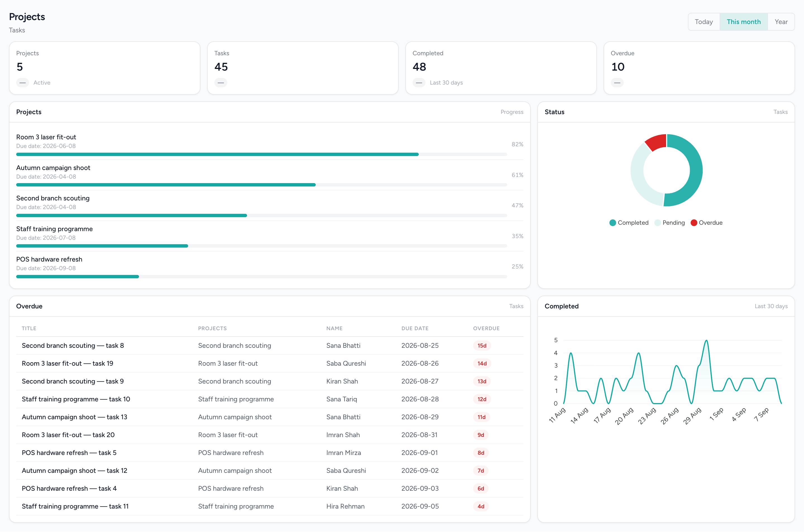Click the trend dash icon on Projects card

[x=23, y=83]
